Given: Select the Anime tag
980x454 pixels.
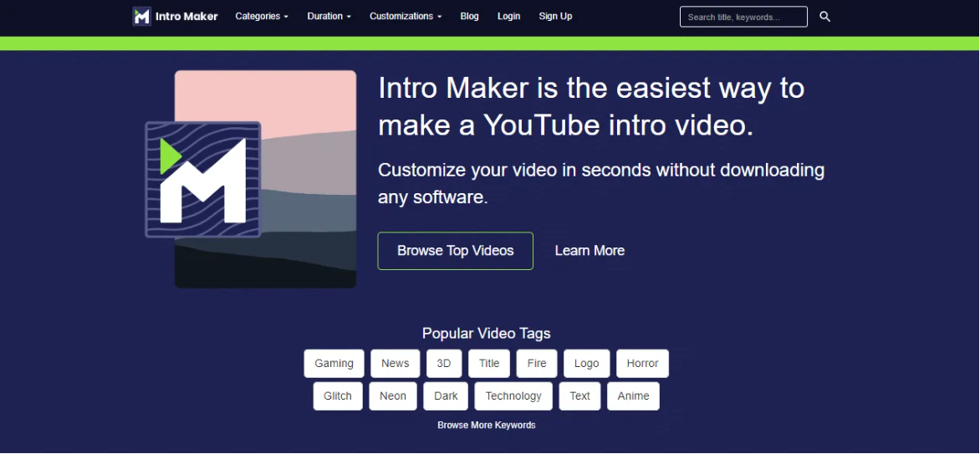Looking at the screenshot, I should [633, 395].
